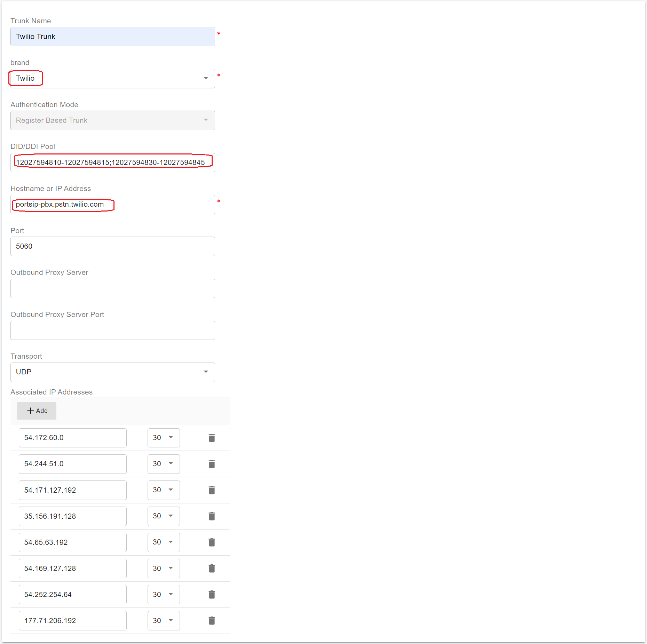
Task: Expand the mask dropdown beside 54.65.63.192
Action: (x=163, y=542)
